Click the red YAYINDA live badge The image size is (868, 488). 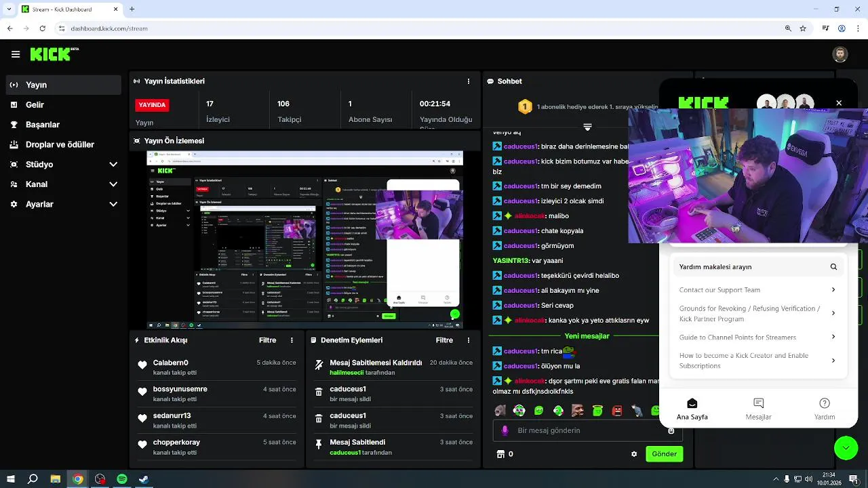coord(152,105)
